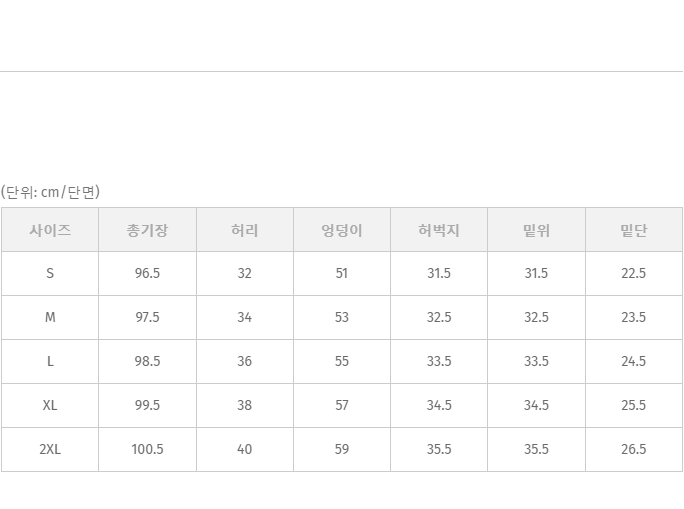Select the 엉덩이 header cell
The image size is (684, 509).
342,230
